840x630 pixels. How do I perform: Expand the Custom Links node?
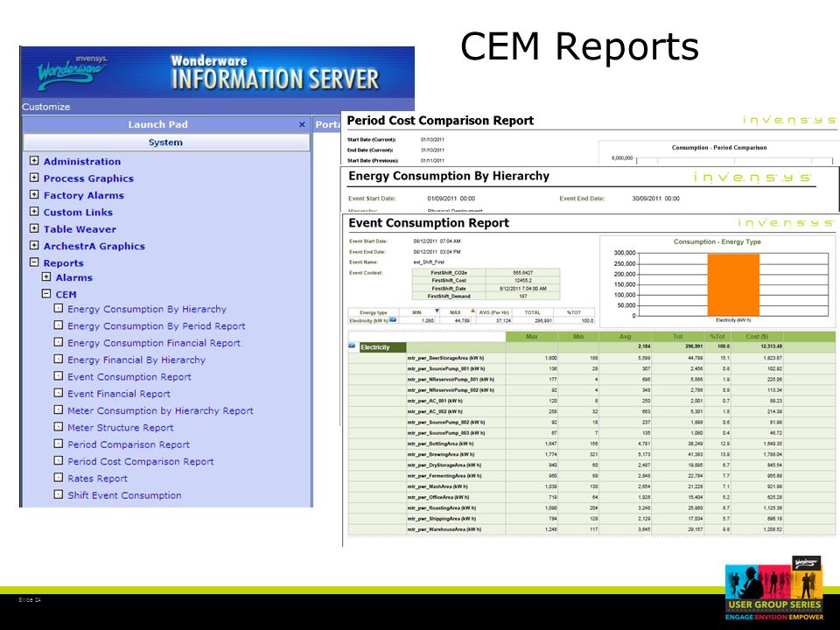[34, 212]
